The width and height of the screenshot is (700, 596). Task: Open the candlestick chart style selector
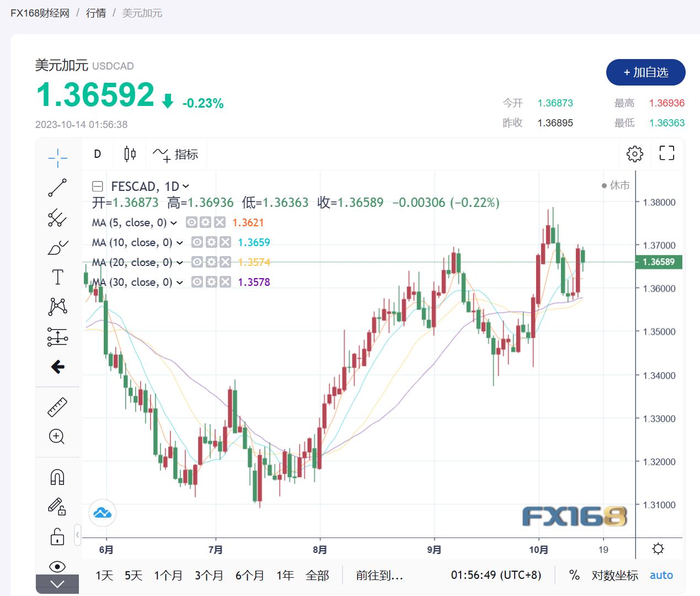coord(130,154)
